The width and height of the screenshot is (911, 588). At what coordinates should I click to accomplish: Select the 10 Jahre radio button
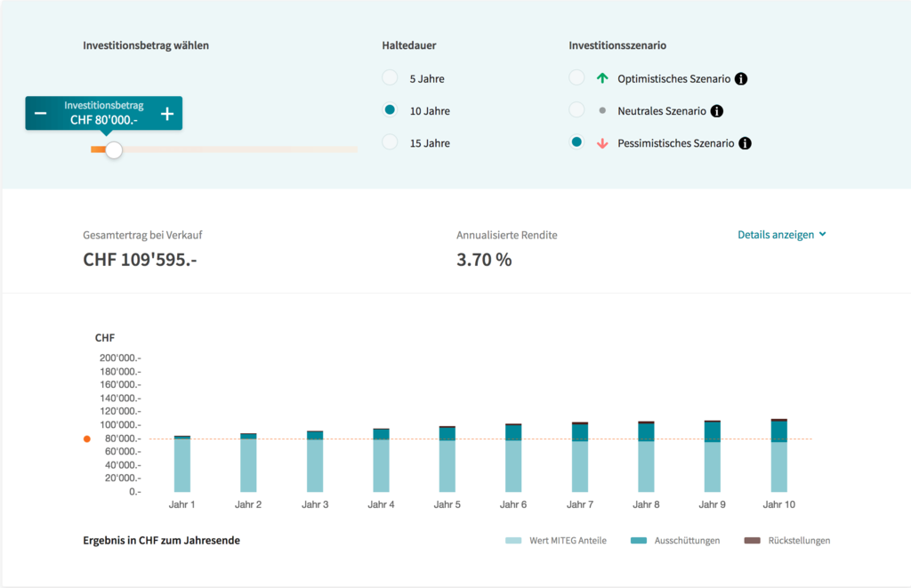[x=390, y=110]
